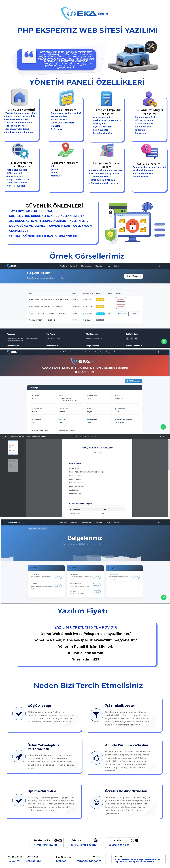The image size is (170, 868).
Task: Click the PDF Olarak İndir button
Action: click(133, 381)
